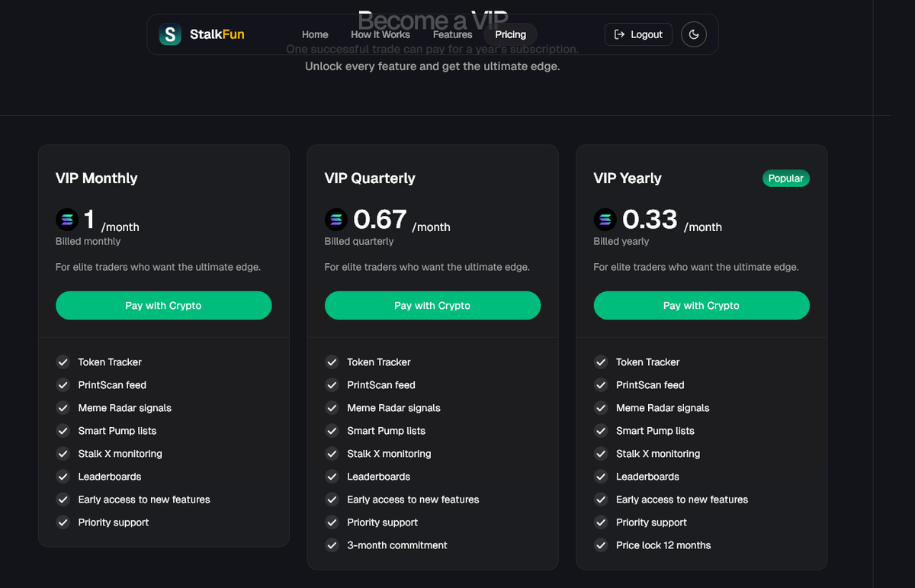Click the VIP Monthly heading
Image resolution: width=915 pixels, height=588 pixels.
(97, 178)
